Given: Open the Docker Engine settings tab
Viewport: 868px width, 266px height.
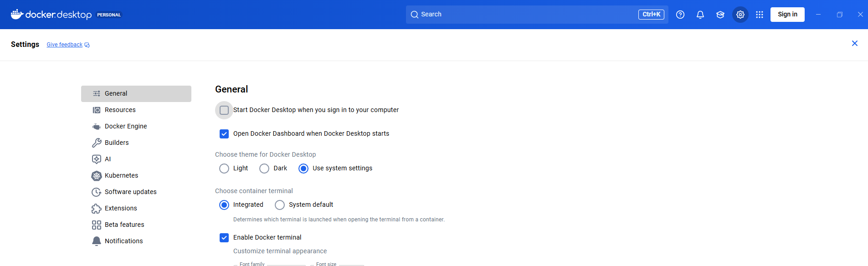Looking at the screenshot, I should click(x=136, y=127).
